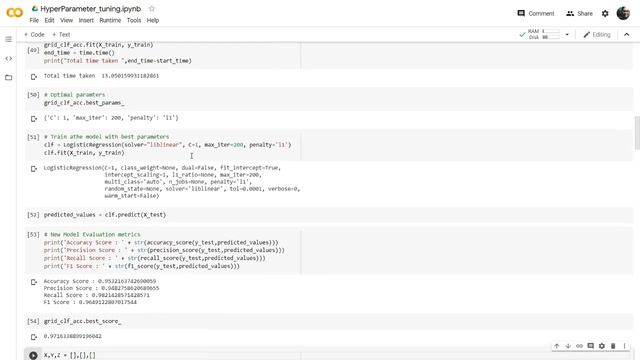Copy link to cell icon
The height and width of the screenshot is (360, 640).
[579, 346]
